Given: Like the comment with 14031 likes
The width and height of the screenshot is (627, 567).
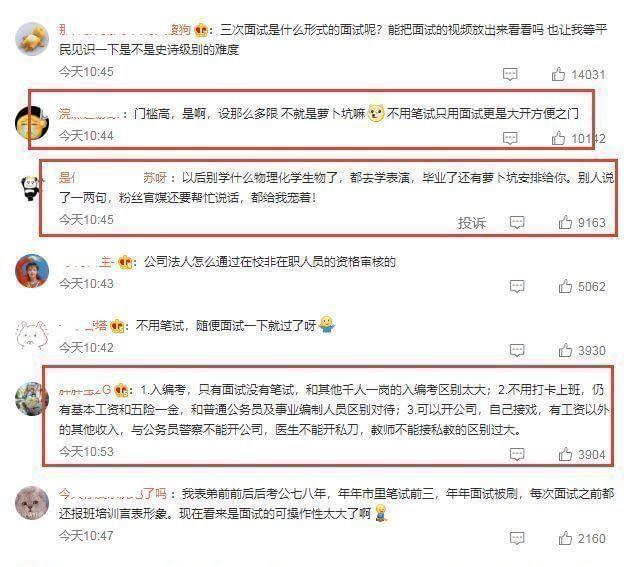Looking at the screenshot, I should (558, 74).
